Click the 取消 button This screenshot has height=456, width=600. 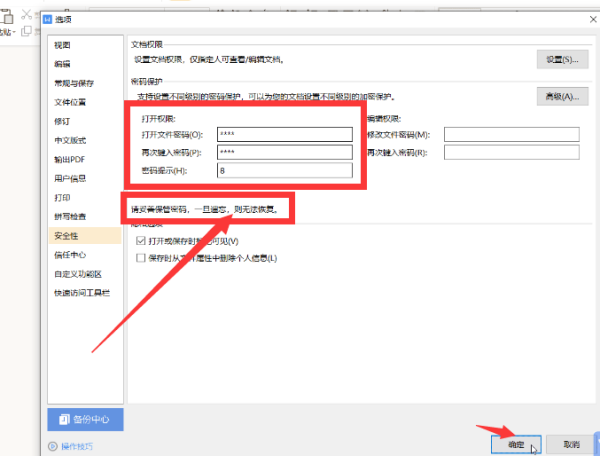click(571, 445)
